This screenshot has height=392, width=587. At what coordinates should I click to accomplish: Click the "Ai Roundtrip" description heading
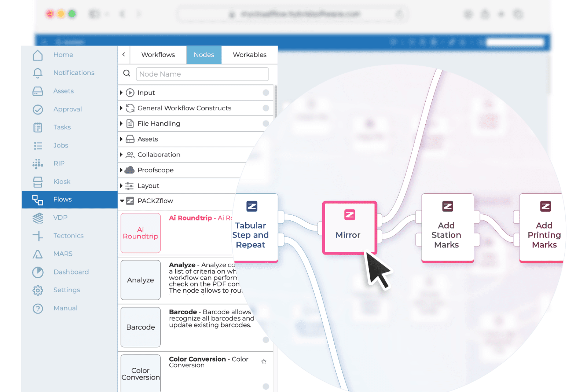(x=190, y=218)
